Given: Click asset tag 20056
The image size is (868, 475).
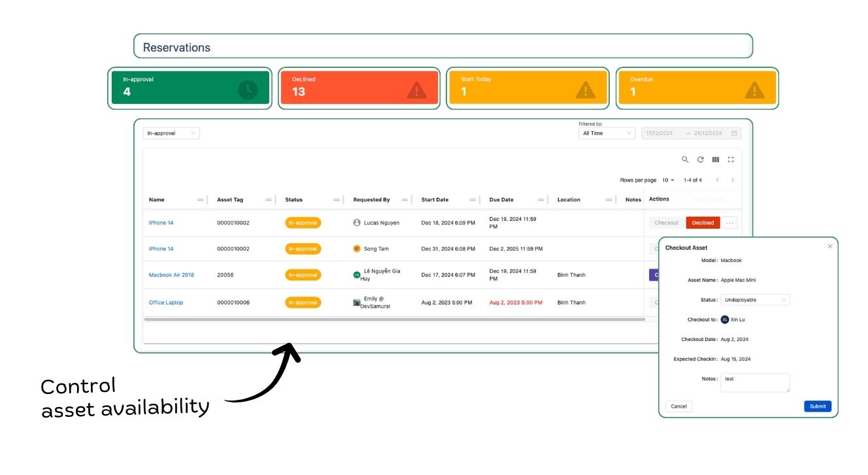Looking at the screenshot, I should (x=225, y=275).
